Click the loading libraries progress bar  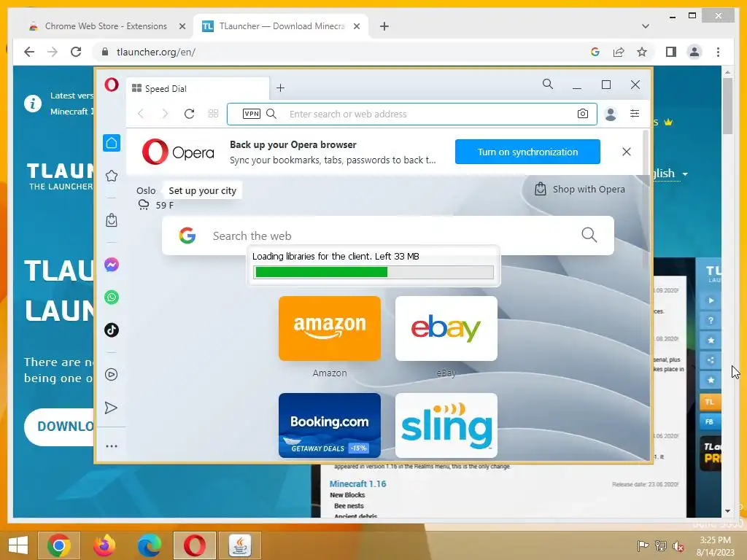tap(373, 272)
